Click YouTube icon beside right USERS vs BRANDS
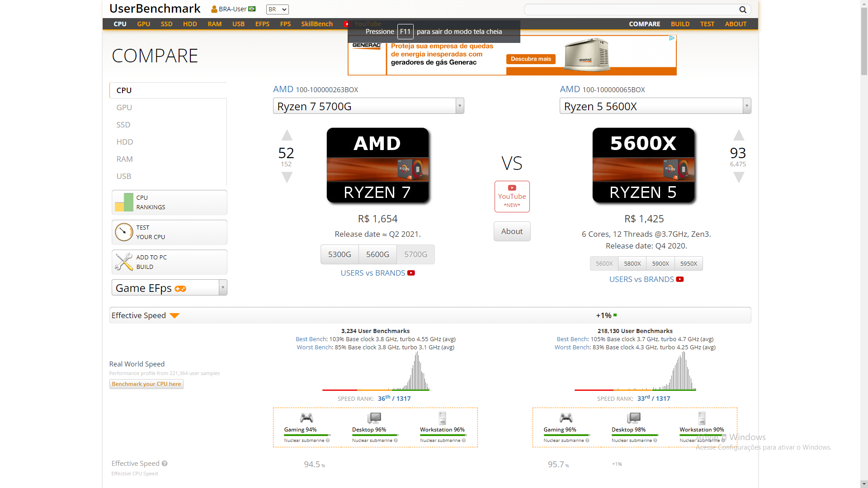The width and height of the screenshot is (868, 488). pos(680,279)
